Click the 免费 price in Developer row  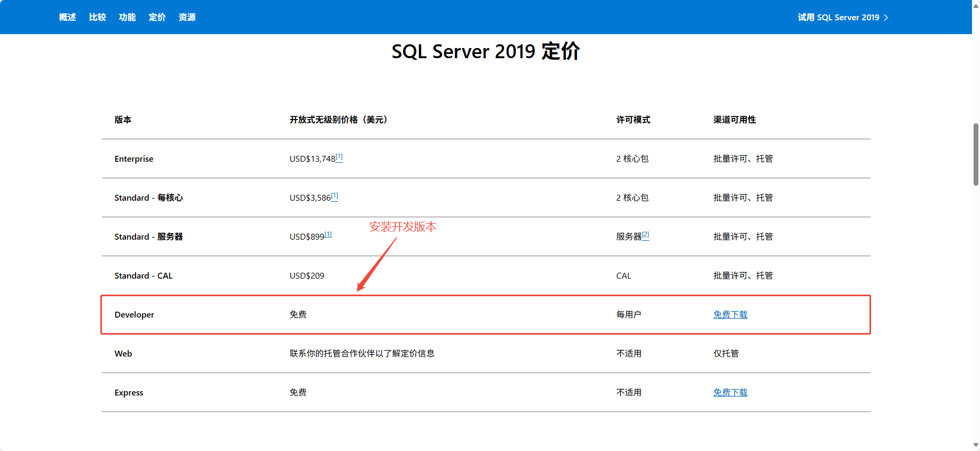(298, 314)
